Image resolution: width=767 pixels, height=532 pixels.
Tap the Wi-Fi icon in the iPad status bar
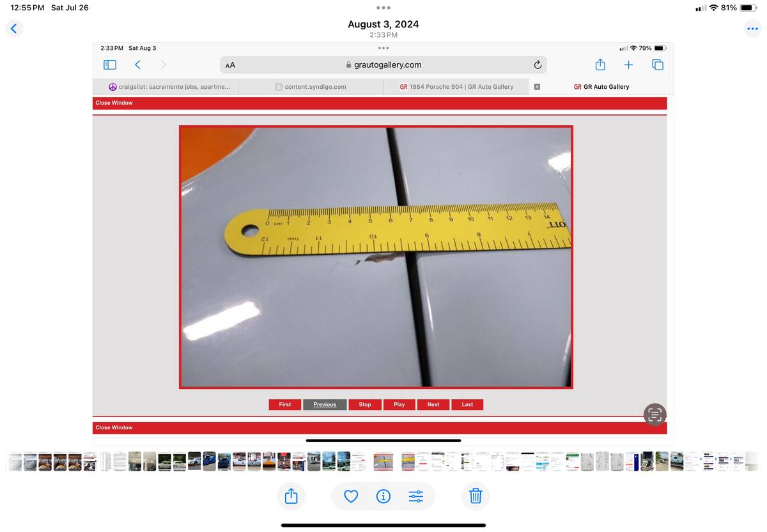click(x=713, y=8)
